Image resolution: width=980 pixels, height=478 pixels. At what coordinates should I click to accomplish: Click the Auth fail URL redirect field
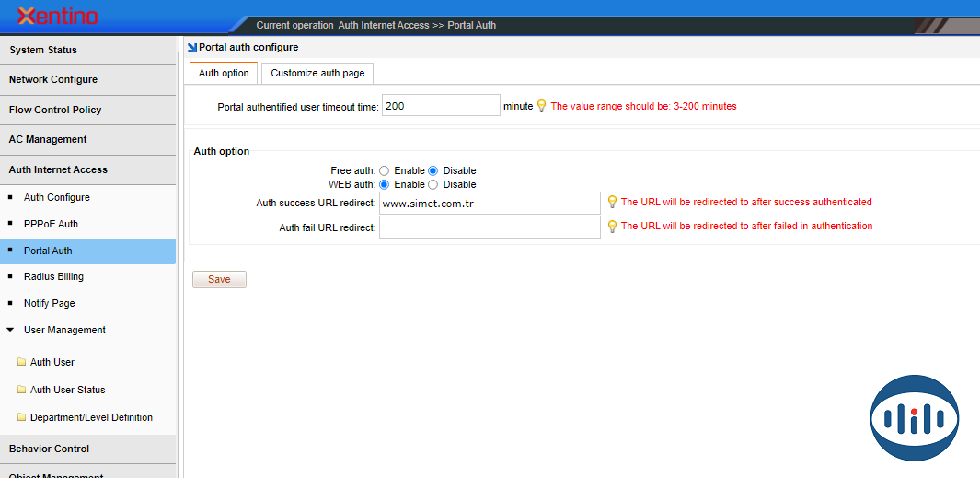pos(490,227)
